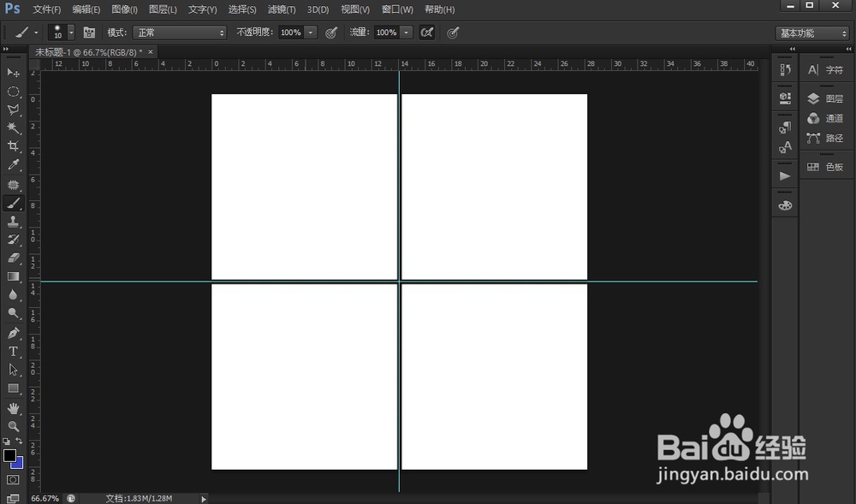Open the 基本功能 workspace dropdown
Screen dimensions: 856x504
pos(812,33)
